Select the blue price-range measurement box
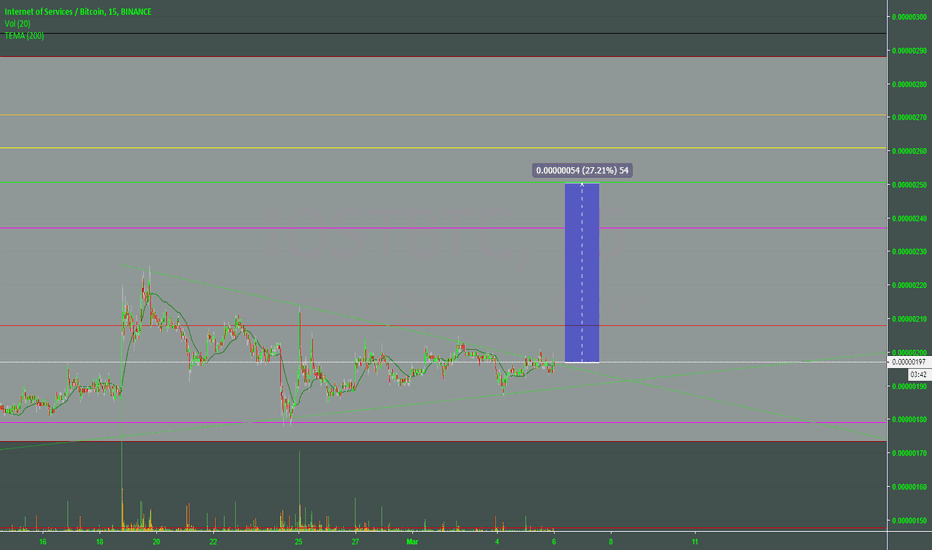The image size is (932, 550). [x=582, y=272]
